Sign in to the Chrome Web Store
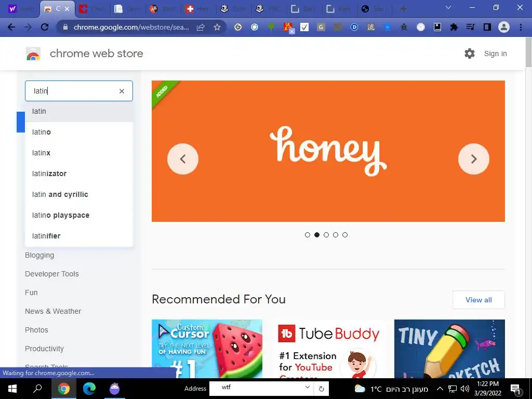Viewport: 532px width, 399px height. [x=495, y=54]
